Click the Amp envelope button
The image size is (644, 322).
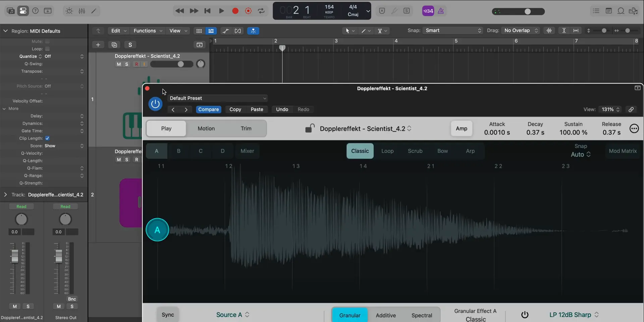click(x=461, y=128)
